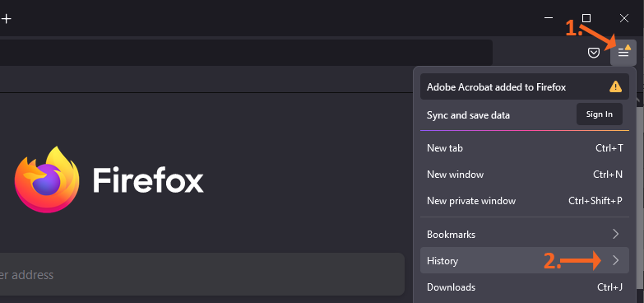The height and width of the screenshot is (303, 644).
Task: Select New private window menu entry
Action: pyautogui.click(x=525, y=201)
